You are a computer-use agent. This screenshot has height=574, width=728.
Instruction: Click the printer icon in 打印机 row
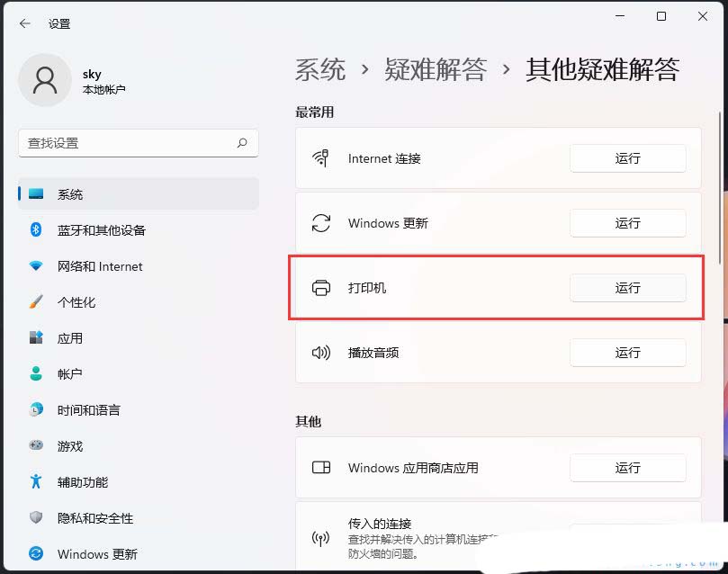pyautogui.click(x=320, y=288)
